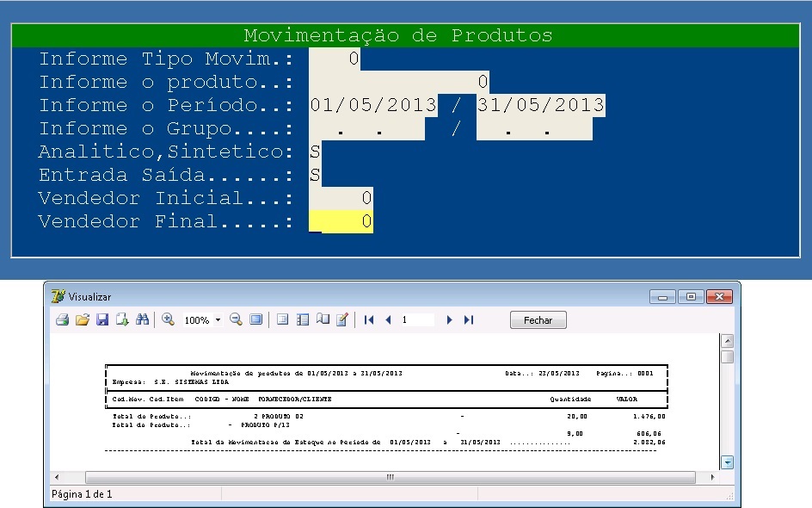Click the Vendedor Final highlighted field

(x=341, y=222)
